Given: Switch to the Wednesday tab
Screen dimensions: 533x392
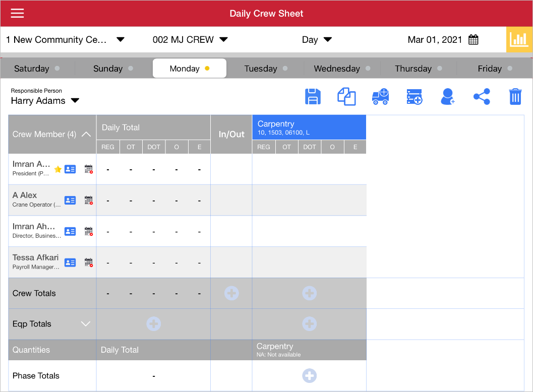Looking at the screenshot, I should 342,69.
